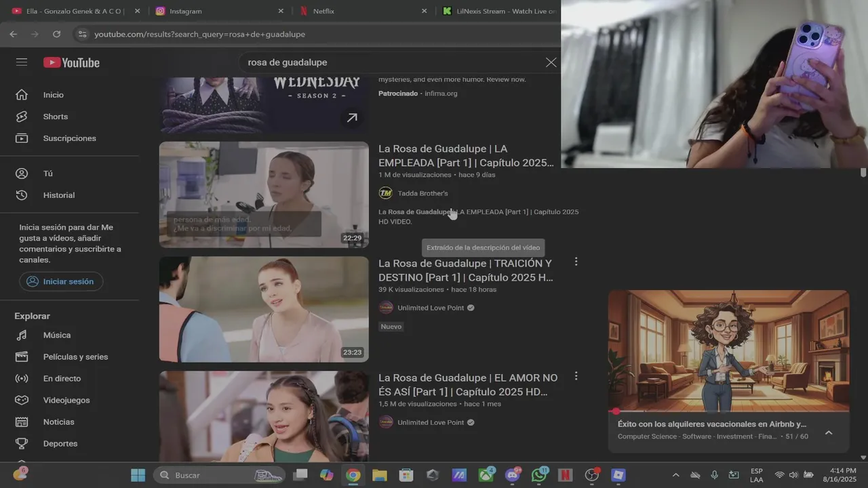Open Música under Explorar

[56, 335]
